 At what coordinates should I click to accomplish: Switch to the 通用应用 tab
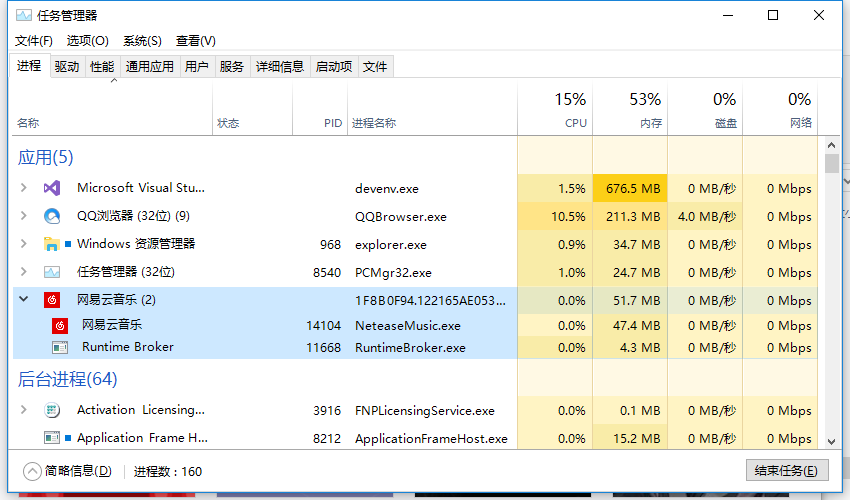[150, 67]
